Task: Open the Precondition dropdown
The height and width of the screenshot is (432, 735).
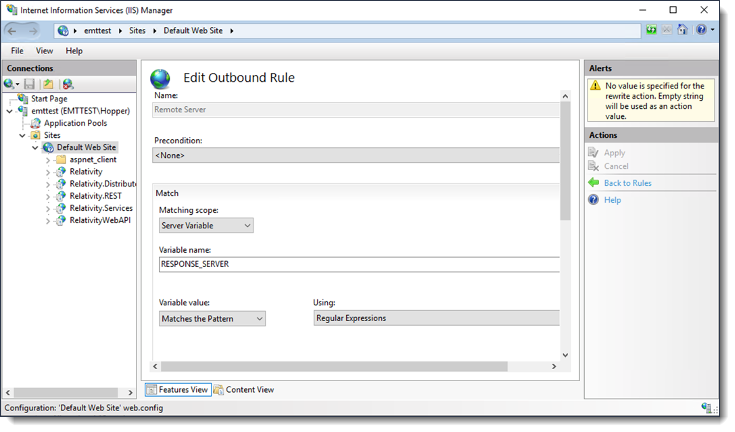Action: pyautogui.click(x=356, y=155)
